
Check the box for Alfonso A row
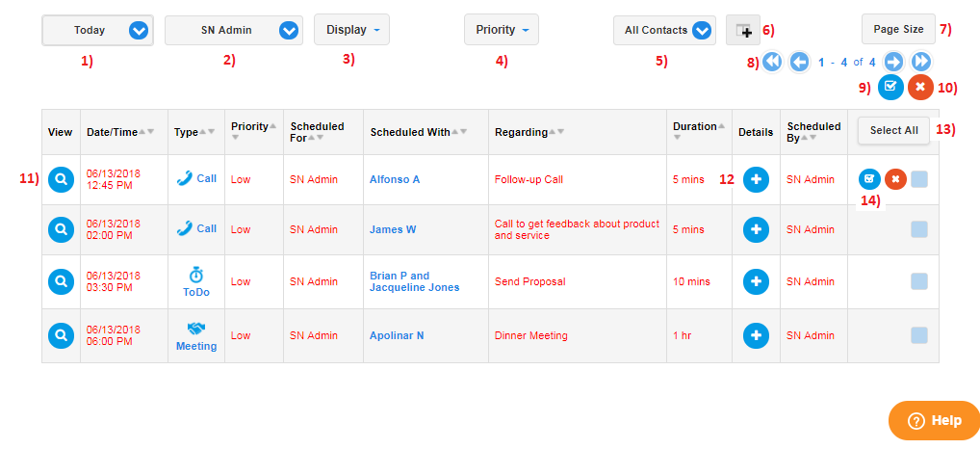tap(918, 179)
